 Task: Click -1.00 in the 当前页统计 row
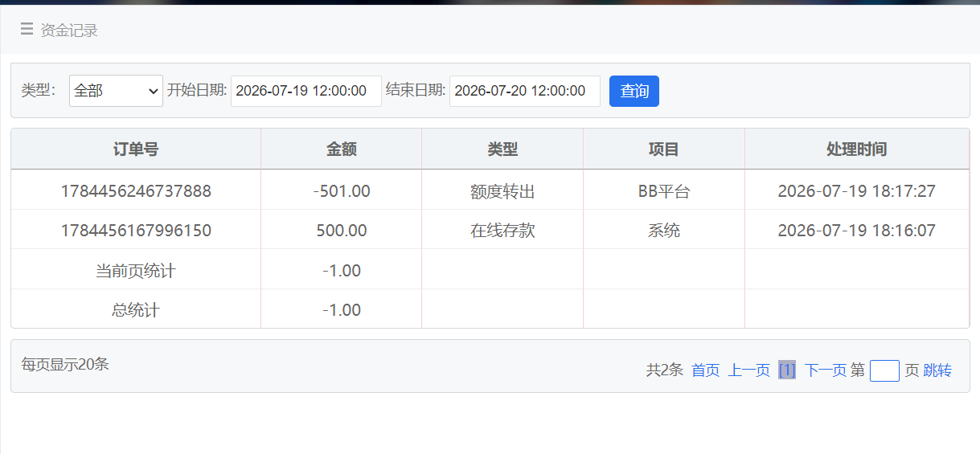tap(342, 271)
